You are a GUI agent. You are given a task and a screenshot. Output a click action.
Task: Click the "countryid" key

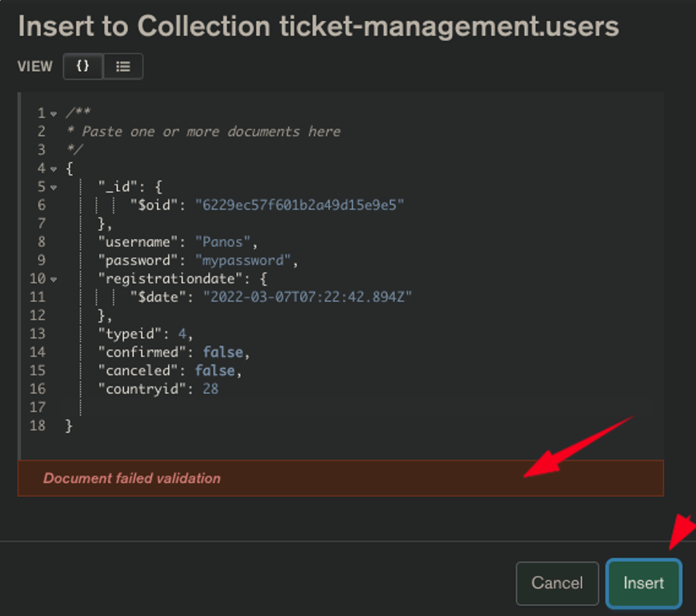tap(142, 389)
